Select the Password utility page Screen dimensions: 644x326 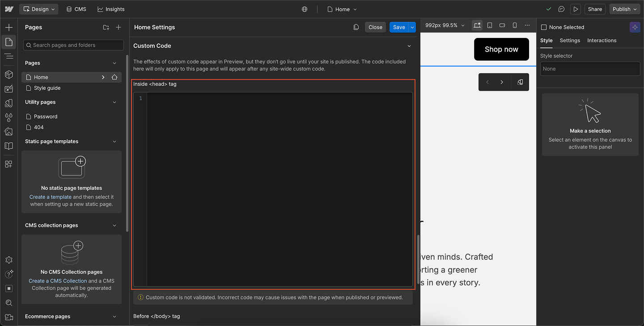(72, 117)
